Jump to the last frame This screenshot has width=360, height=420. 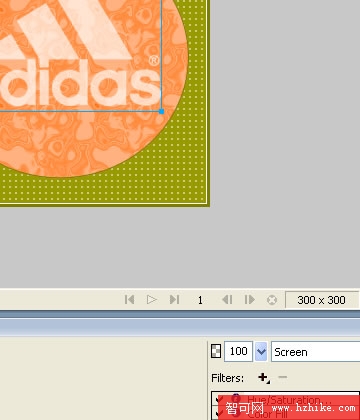174,300
